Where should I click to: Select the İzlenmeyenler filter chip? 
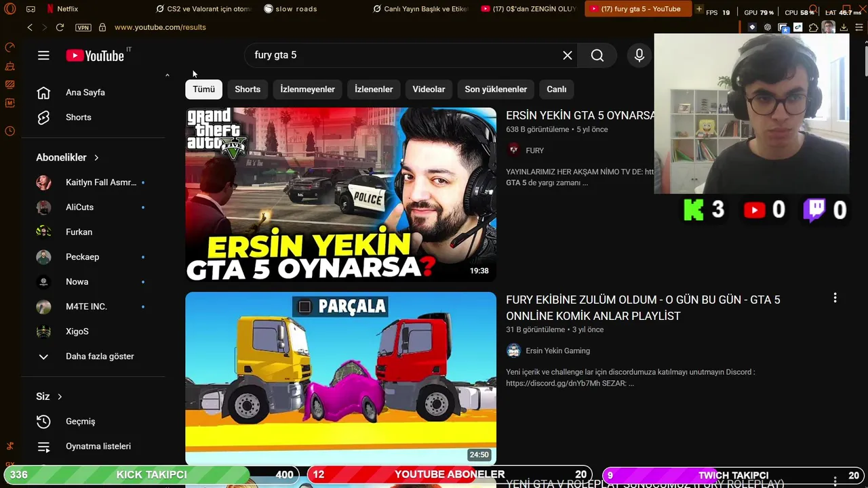point(308,89)
